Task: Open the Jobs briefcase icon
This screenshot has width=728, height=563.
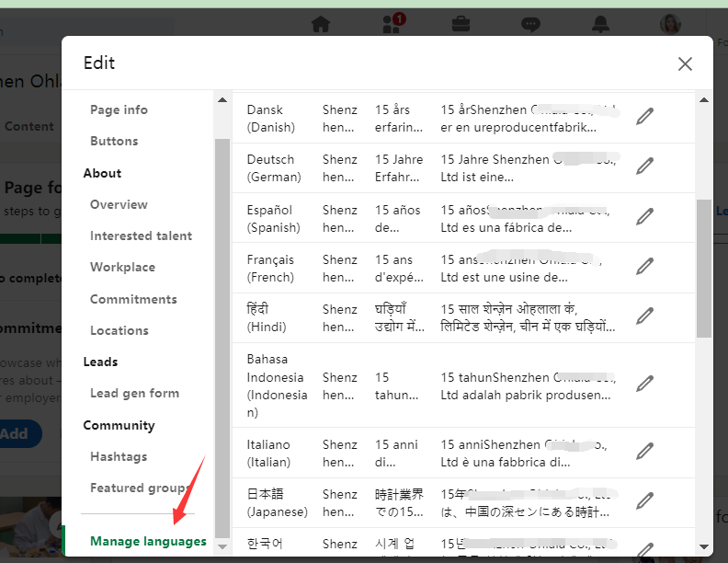Action: [461, 24]
